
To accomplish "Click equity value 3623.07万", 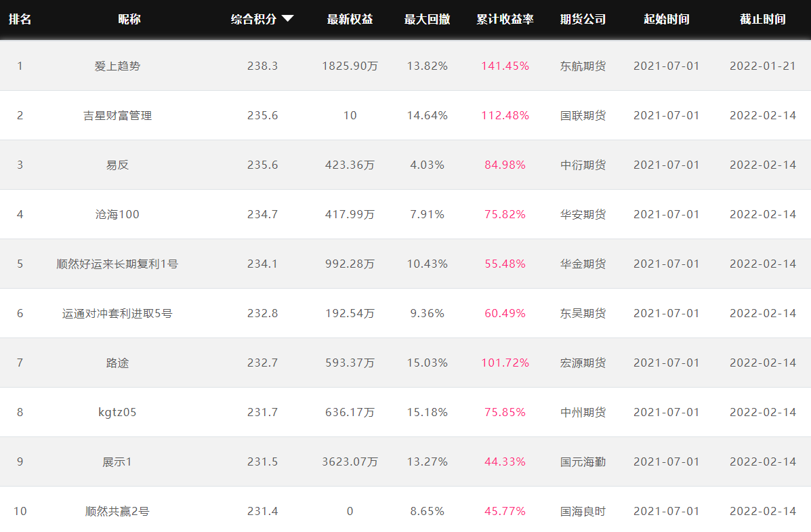I will coord(350,462).
